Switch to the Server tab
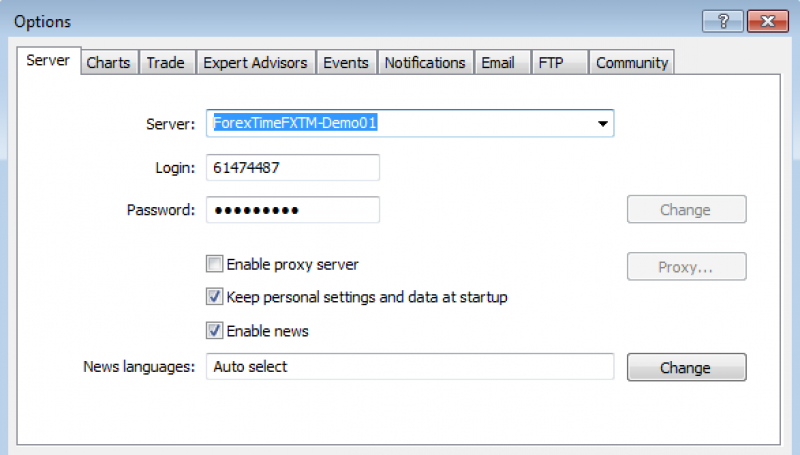Screen dimensions: 800x455 [x=48, y=60]
